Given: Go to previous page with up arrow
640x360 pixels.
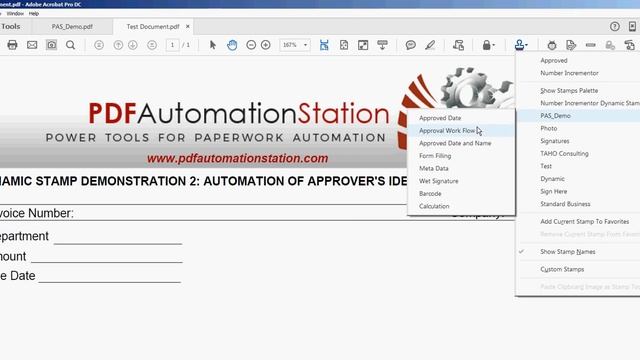Looking at the screenshot, I should tap(118, 45).
